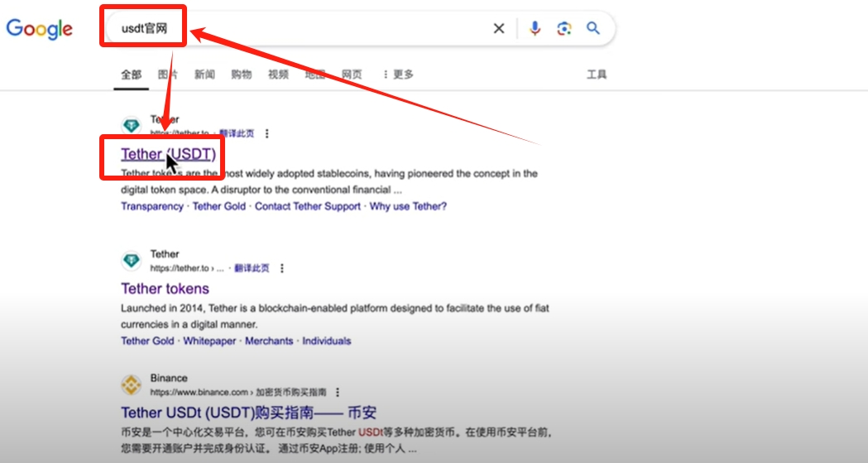
Task: Switch to the 购物 tab
Action: 242,75
